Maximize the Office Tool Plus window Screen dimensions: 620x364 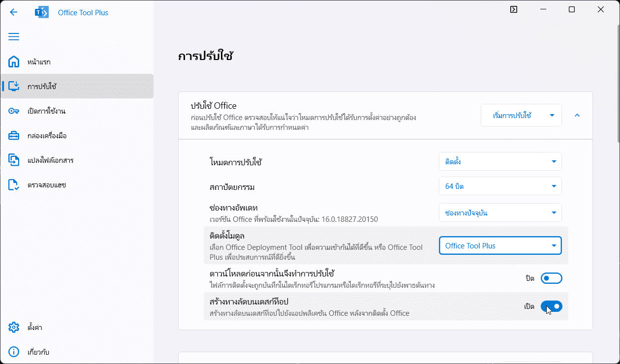[x=572, y=9]
